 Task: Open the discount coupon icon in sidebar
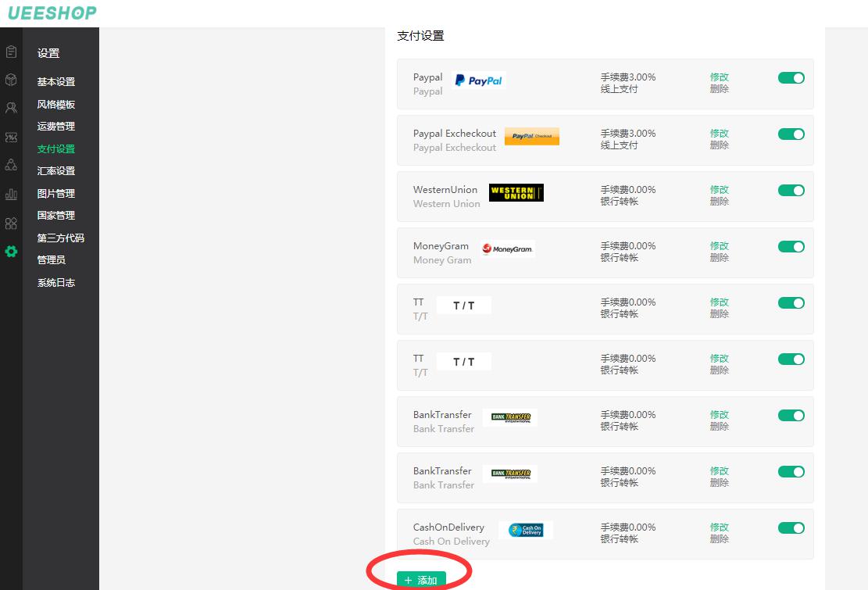point(11,137)
